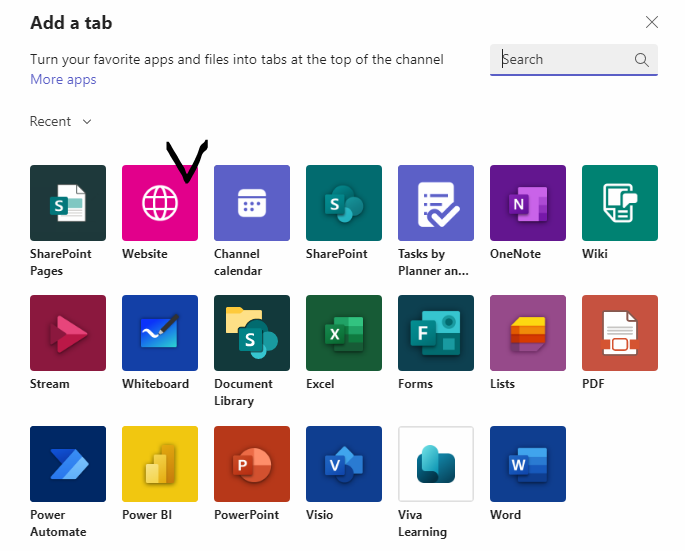Click the 'Excel' label text
Image resolution: width=685 pixels, height=551 pixels.
coord(320,384)
